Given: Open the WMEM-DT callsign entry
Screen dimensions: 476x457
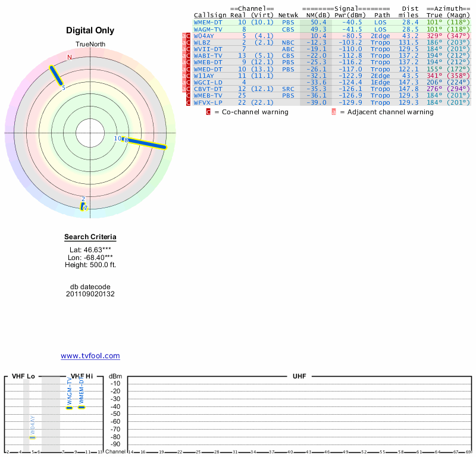Looking at the screenshot, I should (x=208, y=22).
